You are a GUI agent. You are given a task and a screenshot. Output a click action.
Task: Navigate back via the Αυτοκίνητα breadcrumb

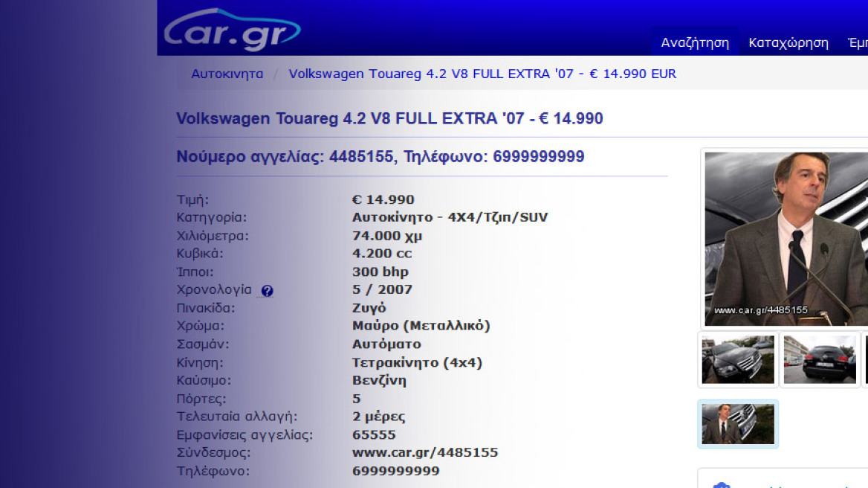tap(227, 74)
